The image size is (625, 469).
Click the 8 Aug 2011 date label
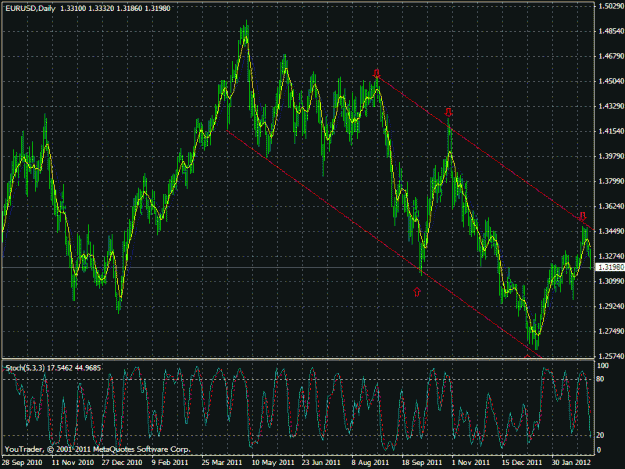(370, 462)
